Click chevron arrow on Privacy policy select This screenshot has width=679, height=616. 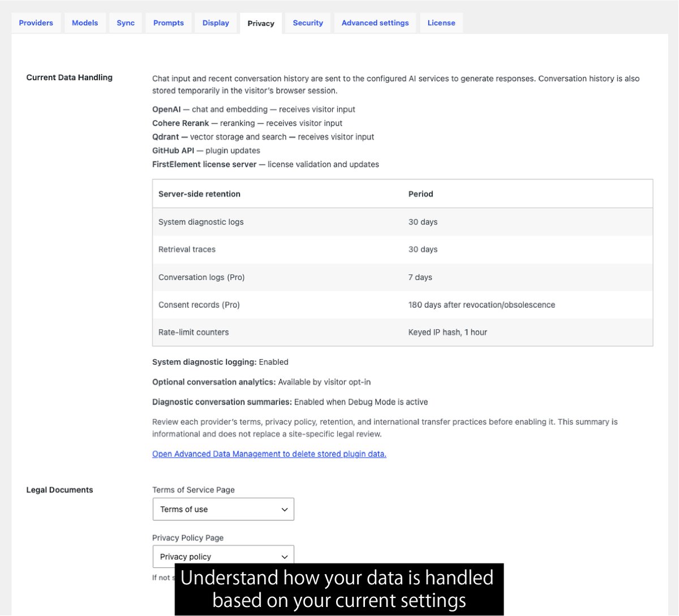pyautogui.click(x=285, y=557)
